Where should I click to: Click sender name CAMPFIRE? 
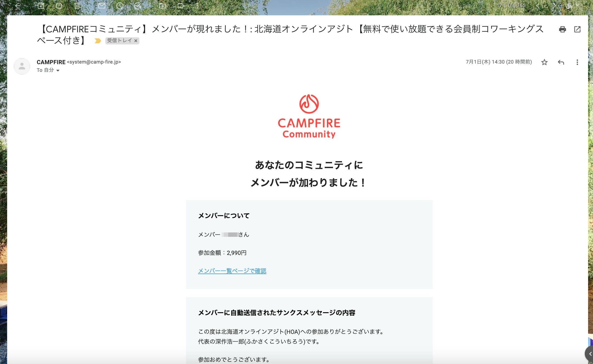pyautogui.click(x=51, y=62)
